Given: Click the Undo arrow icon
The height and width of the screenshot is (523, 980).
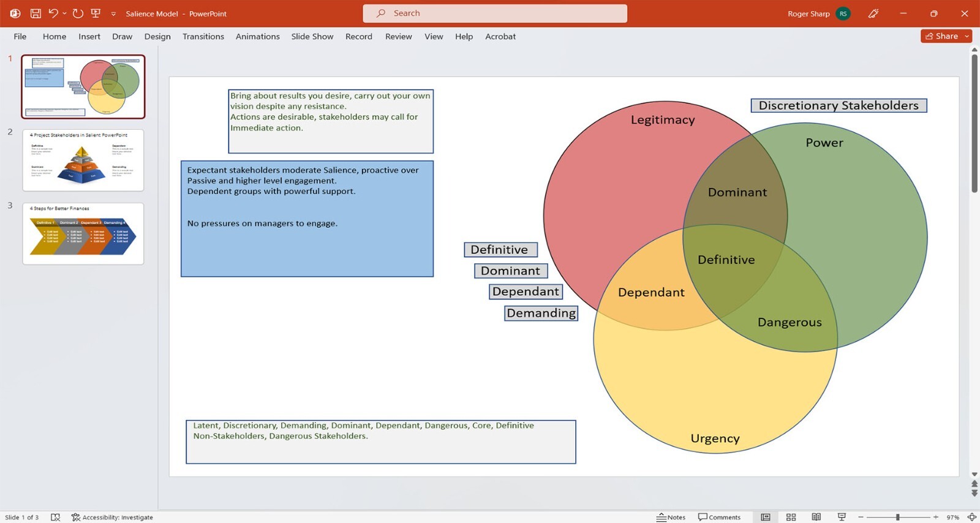Looking at the screenshot, I should tap(53, 13).
